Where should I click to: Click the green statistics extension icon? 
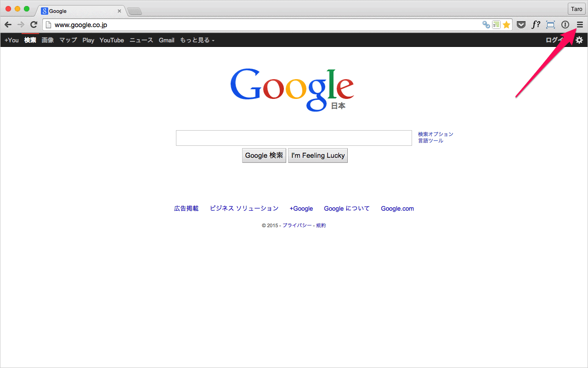point(496,24)
